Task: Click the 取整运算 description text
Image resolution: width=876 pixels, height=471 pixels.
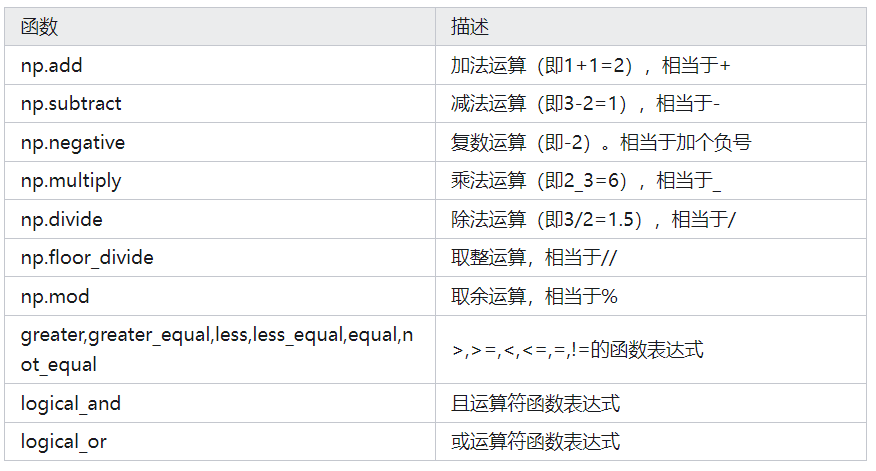Action: click(534, 258)
